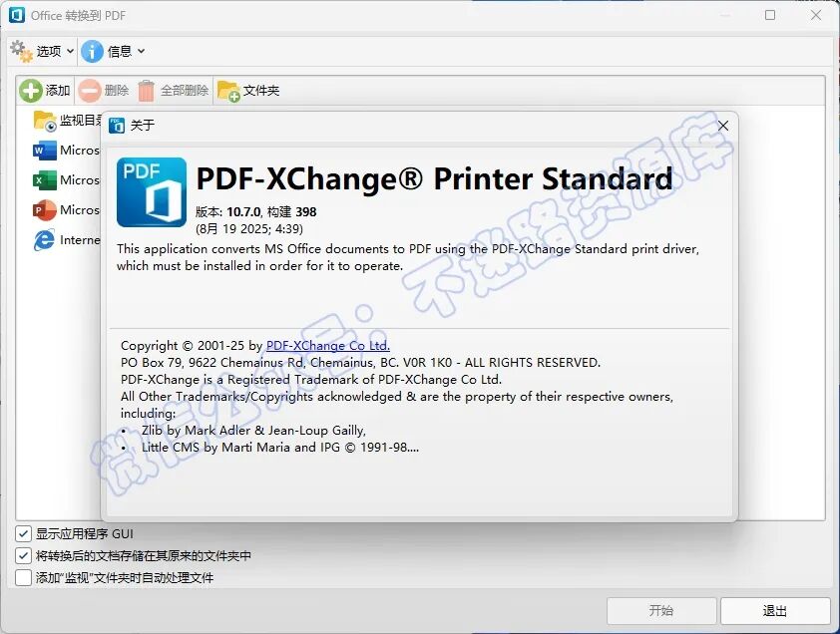Open the gear 选项 menu
Screen dimensions: 840x634
[42, 52]
